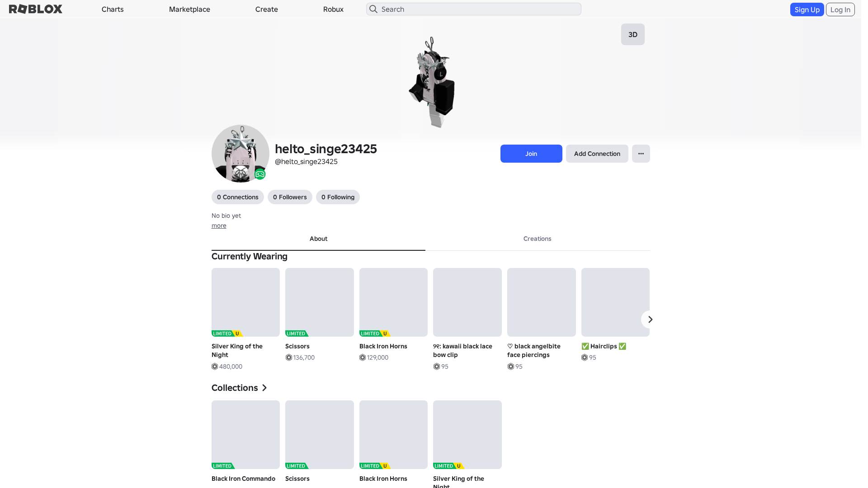Click the No bio yet text

point(226,216)
